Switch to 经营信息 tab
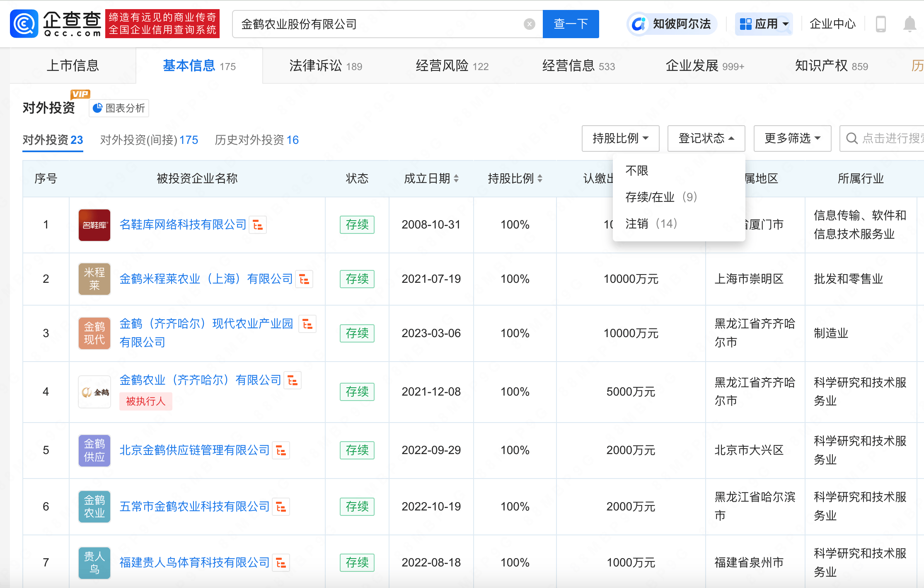Image resolution: width=924 pixels, height=588 pixels. [578, 66]
